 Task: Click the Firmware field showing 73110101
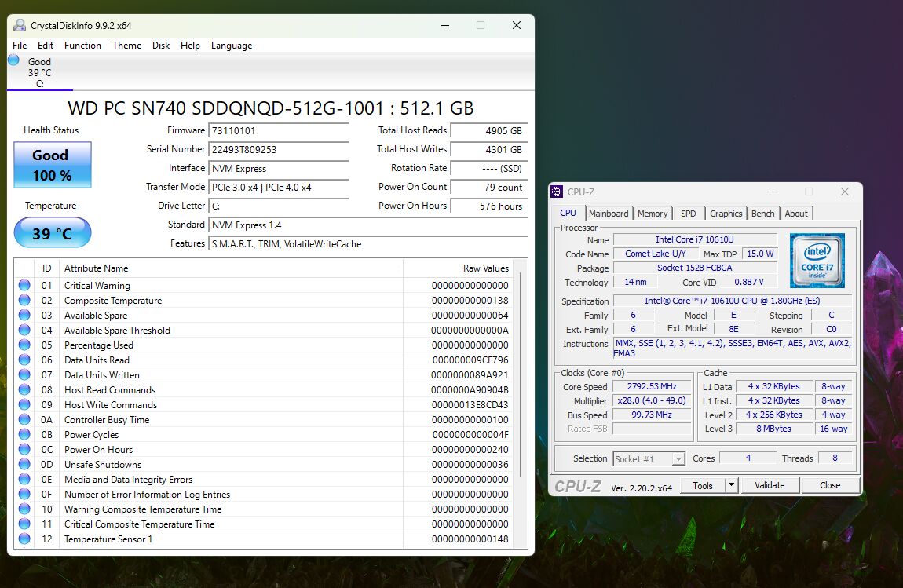coord(279,131)
